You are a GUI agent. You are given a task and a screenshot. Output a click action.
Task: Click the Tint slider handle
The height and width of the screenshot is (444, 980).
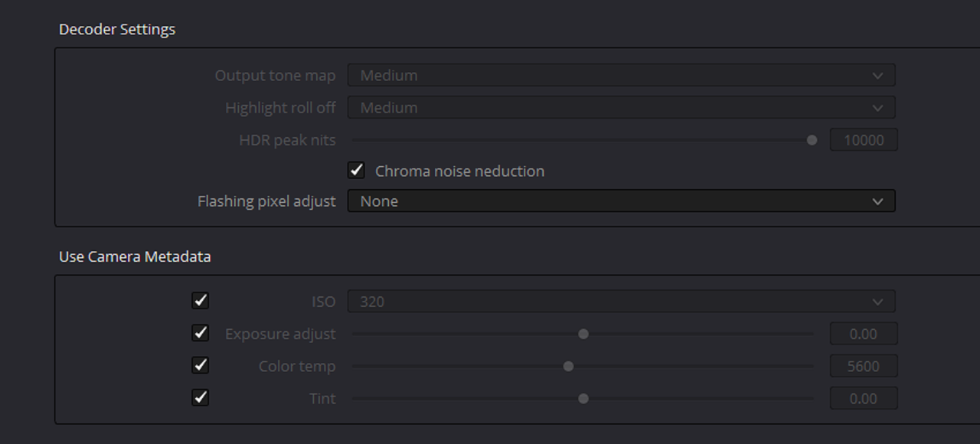tap(583, 398)
